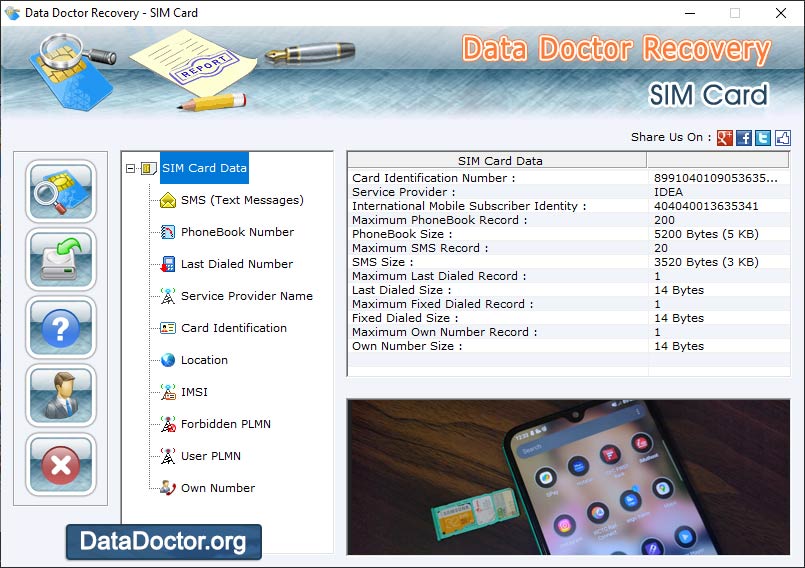Click the businessman support button in sidebar
The width and height of the screenshot is (805, 568).
pyautogui.click(x=61, y=396)
